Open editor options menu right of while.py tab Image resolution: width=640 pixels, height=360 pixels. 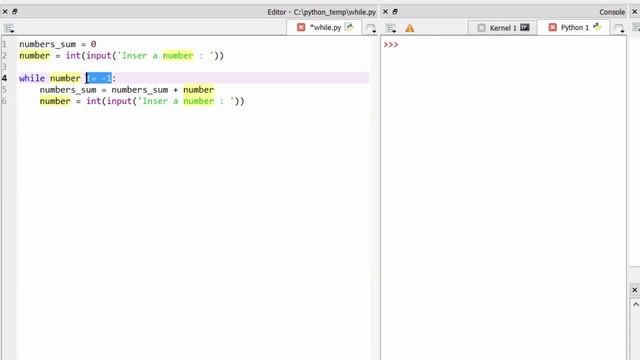[x=371, y=28]
